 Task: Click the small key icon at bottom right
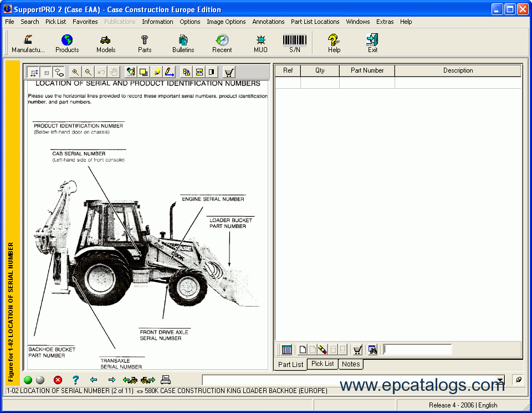(x=519, y=380)
